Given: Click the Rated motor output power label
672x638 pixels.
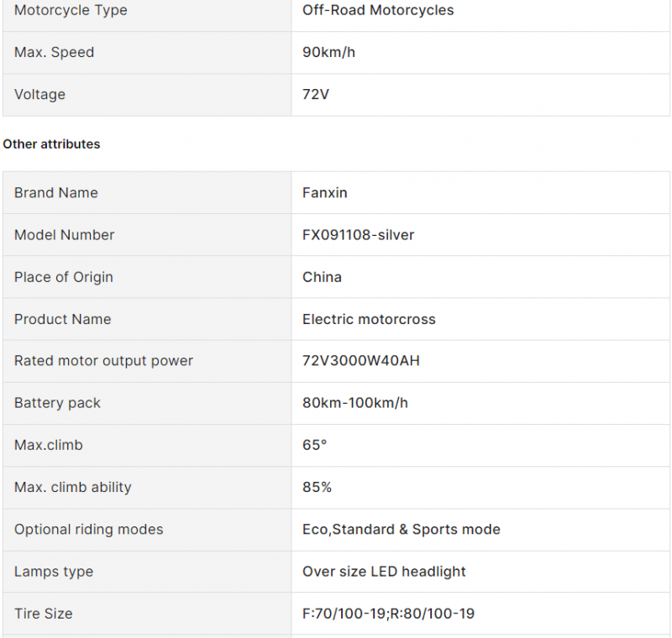Looking at the screenshot, I should click(x=103, y=361).
